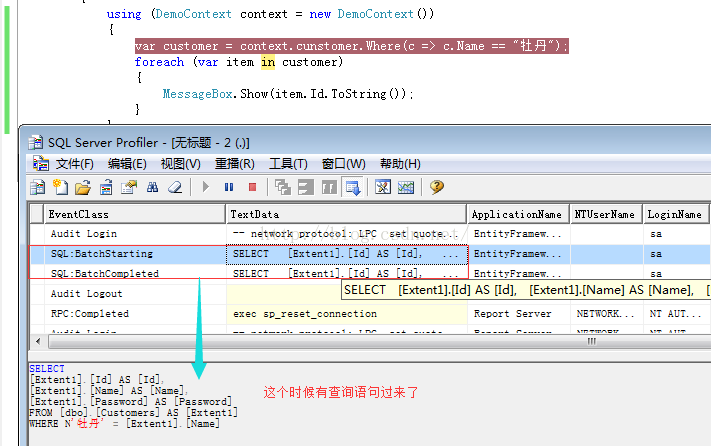Viewport: 711px width, 446px height.
Task: Clear the trace window with eraser icon
Action: (175, 187)
